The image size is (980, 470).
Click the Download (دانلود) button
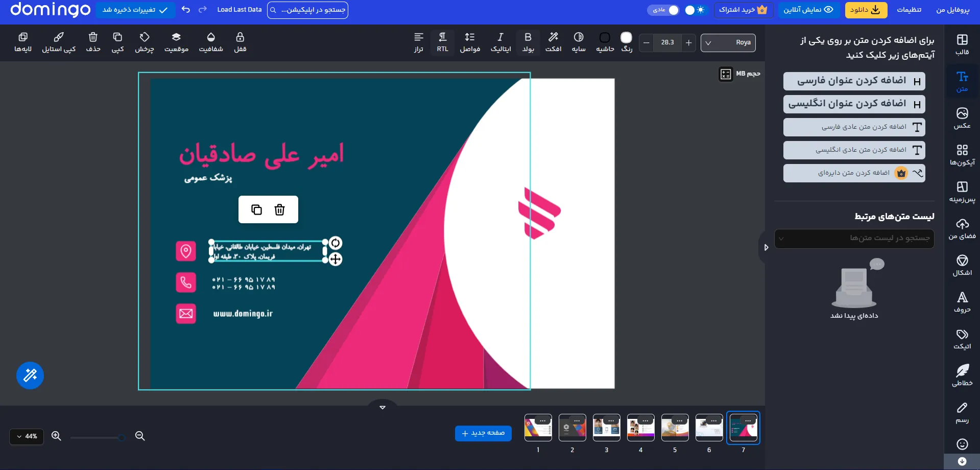[866, 10]
